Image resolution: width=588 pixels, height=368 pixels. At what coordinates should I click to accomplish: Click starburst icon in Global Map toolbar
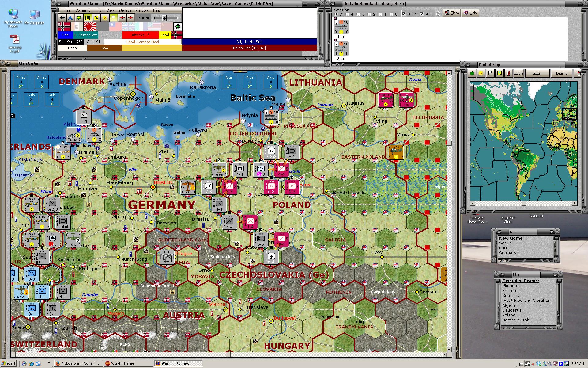tap(481, 73)
